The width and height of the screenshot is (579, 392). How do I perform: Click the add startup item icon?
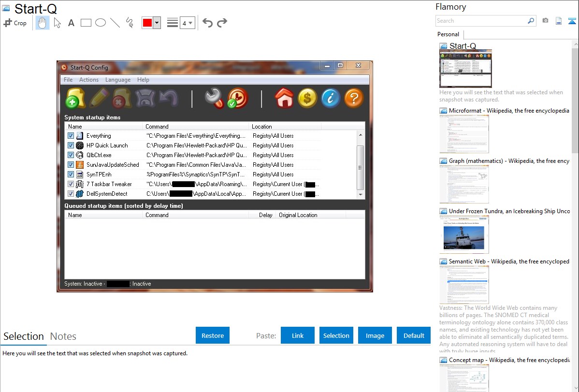tap(75, 98)
